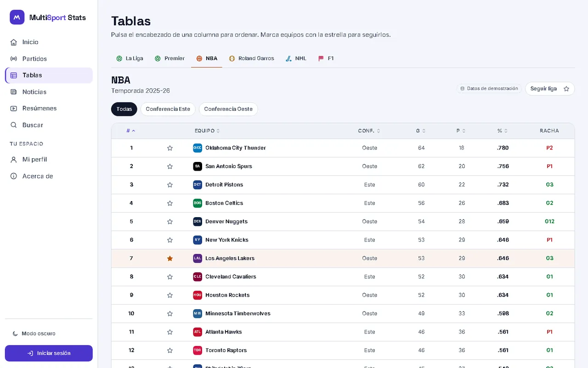Select the NBA tab

point(207,58)
